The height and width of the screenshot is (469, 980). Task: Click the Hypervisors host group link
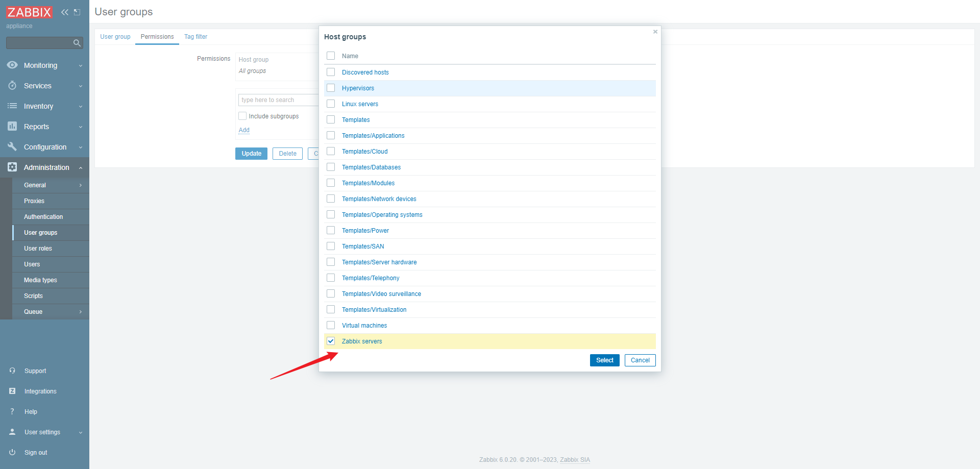pos(358,88)
